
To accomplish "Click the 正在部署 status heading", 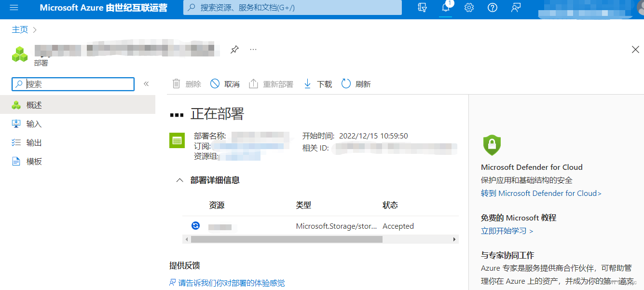I will point(217,114).
